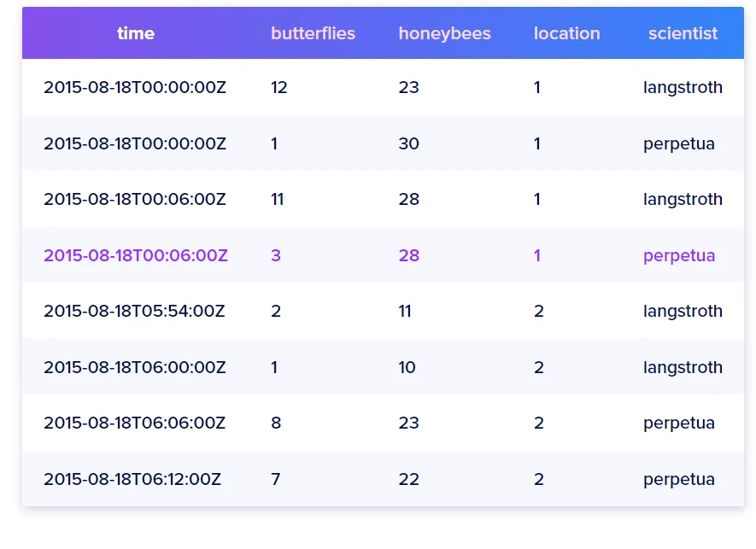
Task: Click the 2015-08-18T06:12:00Z timestamp cell
Action: pyautogui.click(x=132, y=479)
